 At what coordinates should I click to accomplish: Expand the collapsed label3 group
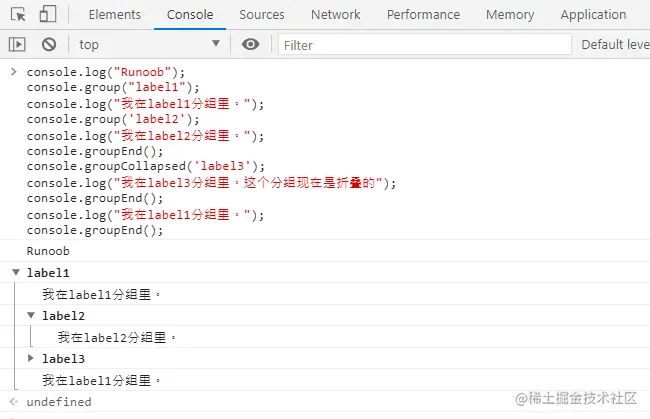click(x=31, y=358)
